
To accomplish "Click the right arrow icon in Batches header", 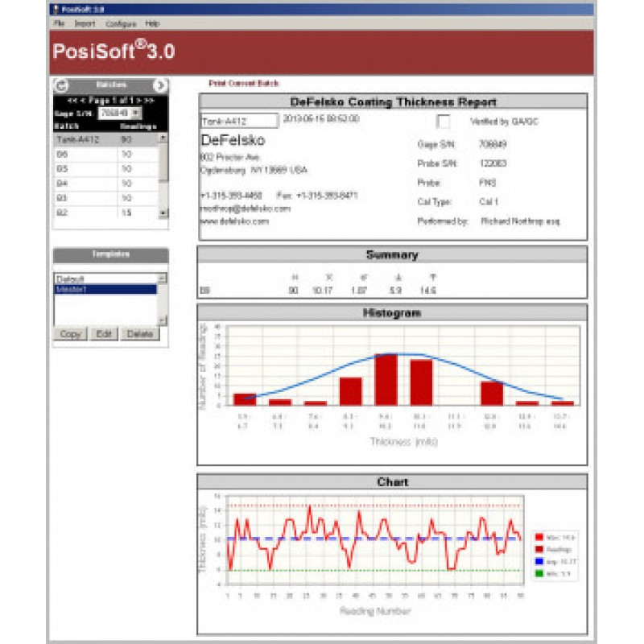I will click(159, 85).
